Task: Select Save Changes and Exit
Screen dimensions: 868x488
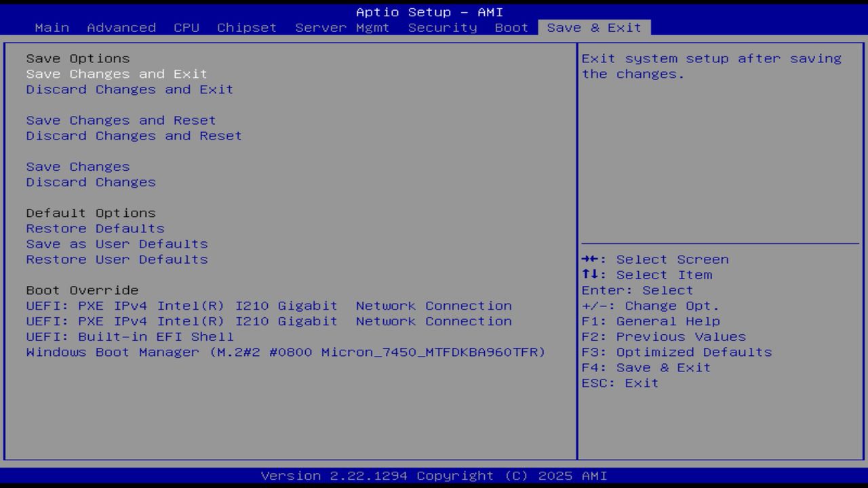Action: tap(117, 73)
